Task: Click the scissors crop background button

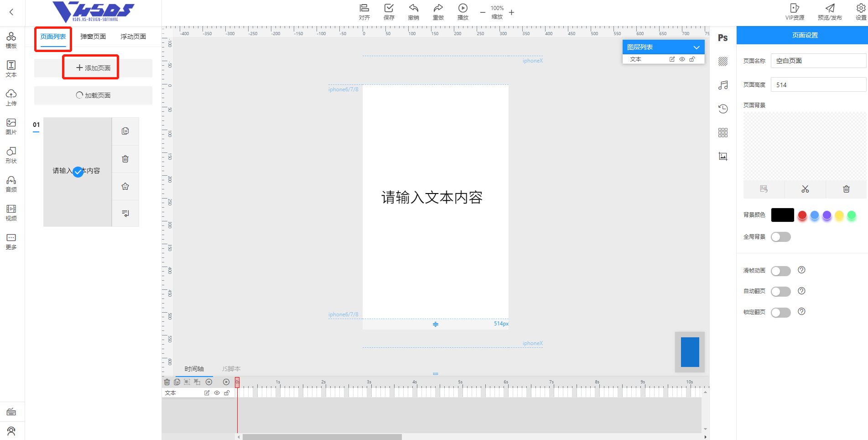Action: 805,189
